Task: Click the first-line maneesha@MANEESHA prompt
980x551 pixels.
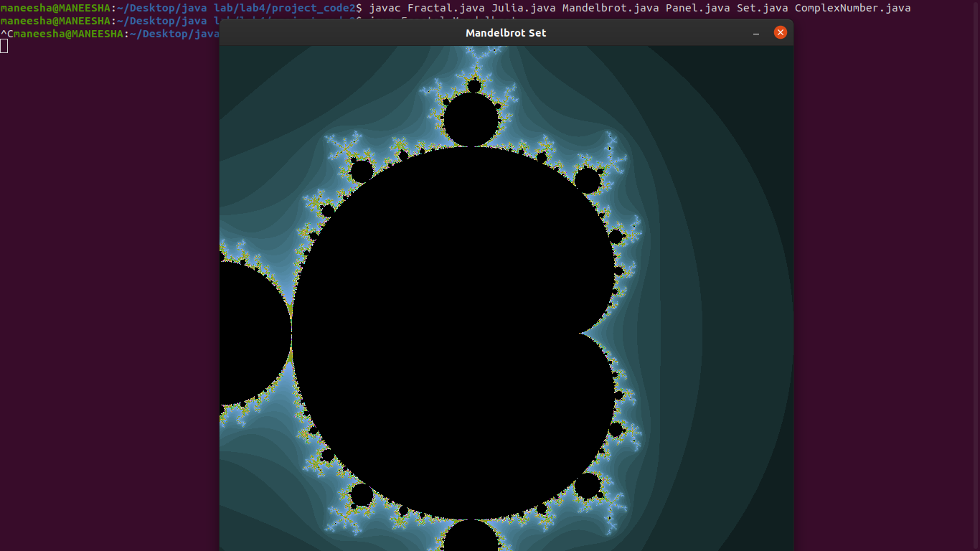Action: tap(55, 8)
